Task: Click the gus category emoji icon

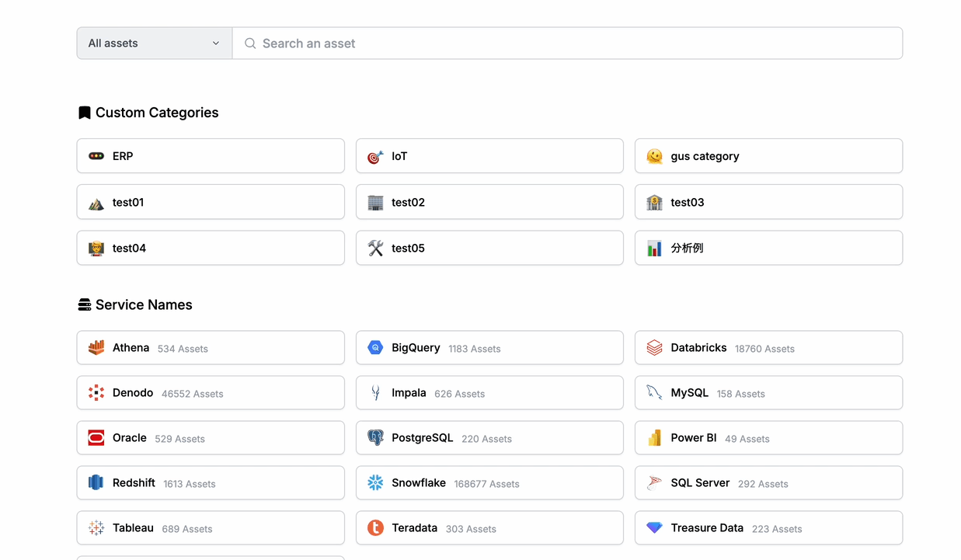Action: pyautogui.click(x=654, y=156)
